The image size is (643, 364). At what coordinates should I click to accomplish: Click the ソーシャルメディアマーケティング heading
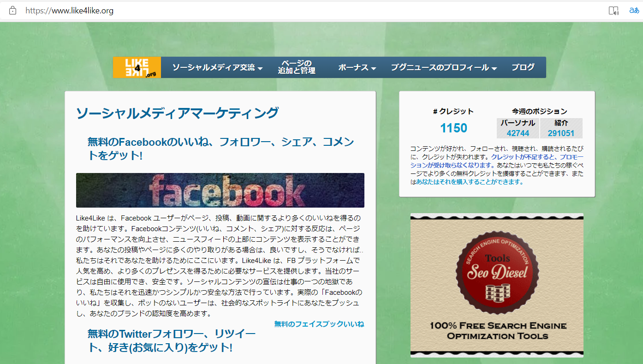tap(177, 113)
